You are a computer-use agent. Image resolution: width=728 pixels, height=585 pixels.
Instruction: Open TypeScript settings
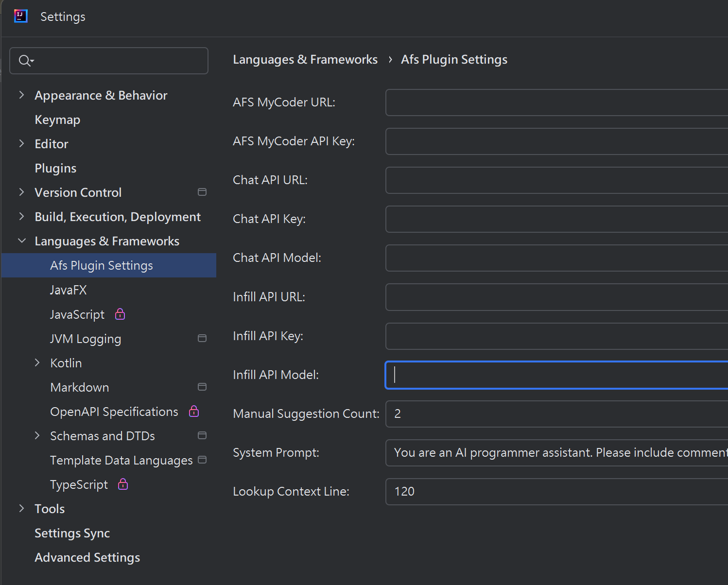[79, 485]
